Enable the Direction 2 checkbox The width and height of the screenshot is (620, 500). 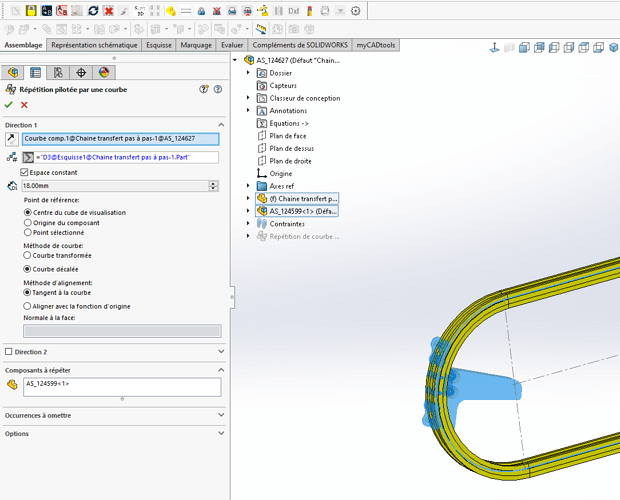click(x=9, y=352)
